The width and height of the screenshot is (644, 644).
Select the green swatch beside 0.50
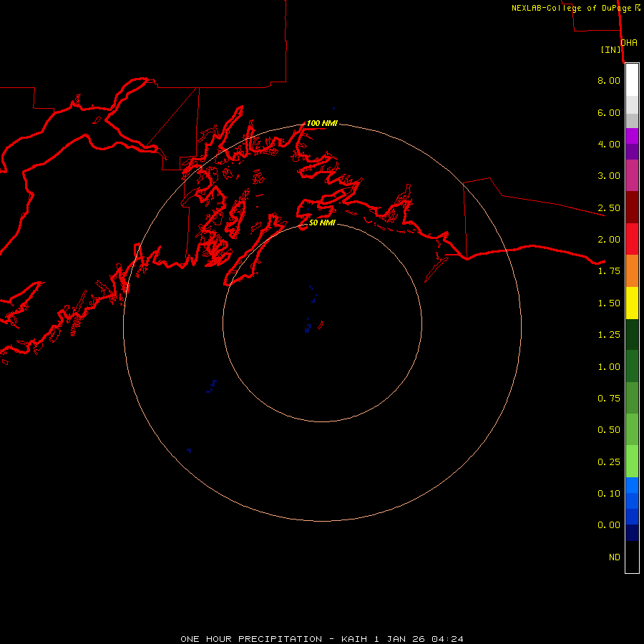pyautogui.click(x=632, y=429)
